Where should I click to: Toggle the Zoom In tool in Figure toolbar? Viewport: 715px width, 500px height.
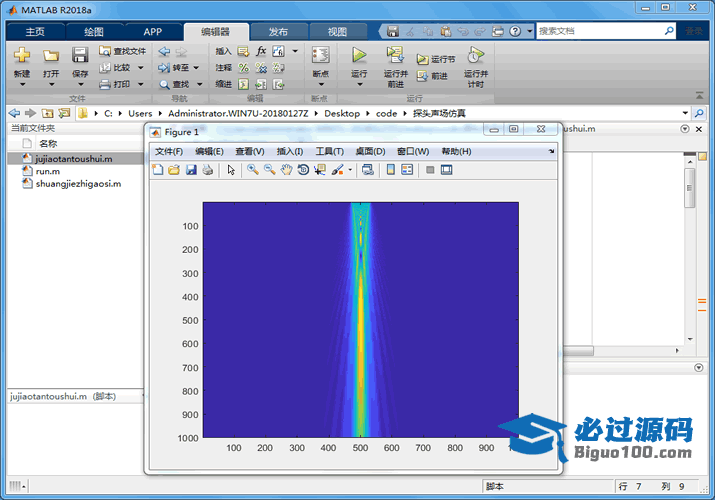[x=253, y=170]
